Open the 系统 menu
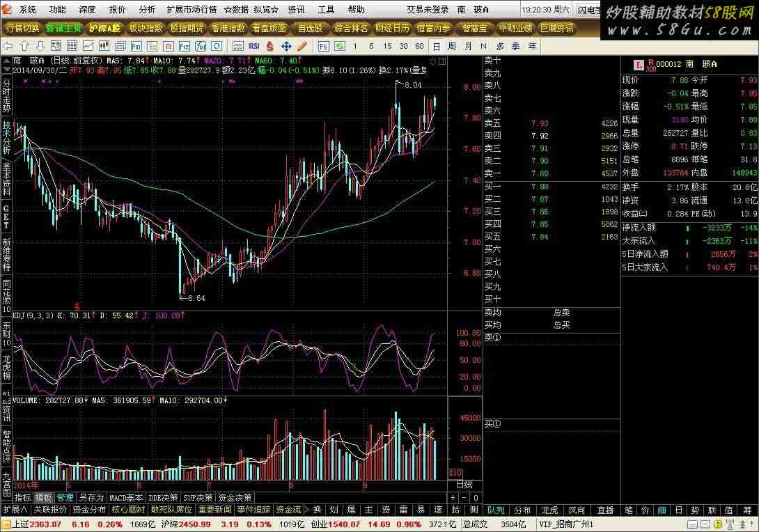 coord(28,9)
